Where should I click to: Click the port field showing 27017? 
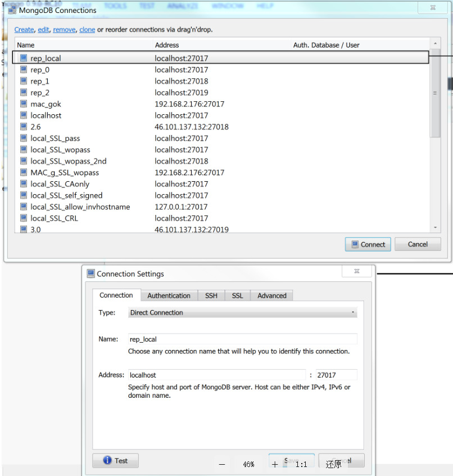(x=336, y=375)
